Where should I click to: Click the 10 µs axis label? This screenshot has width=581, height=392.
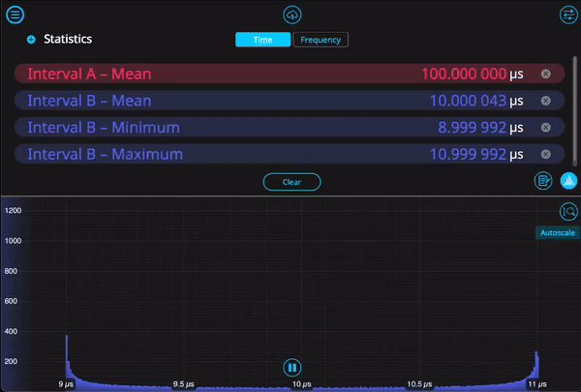tap(301, 384)
